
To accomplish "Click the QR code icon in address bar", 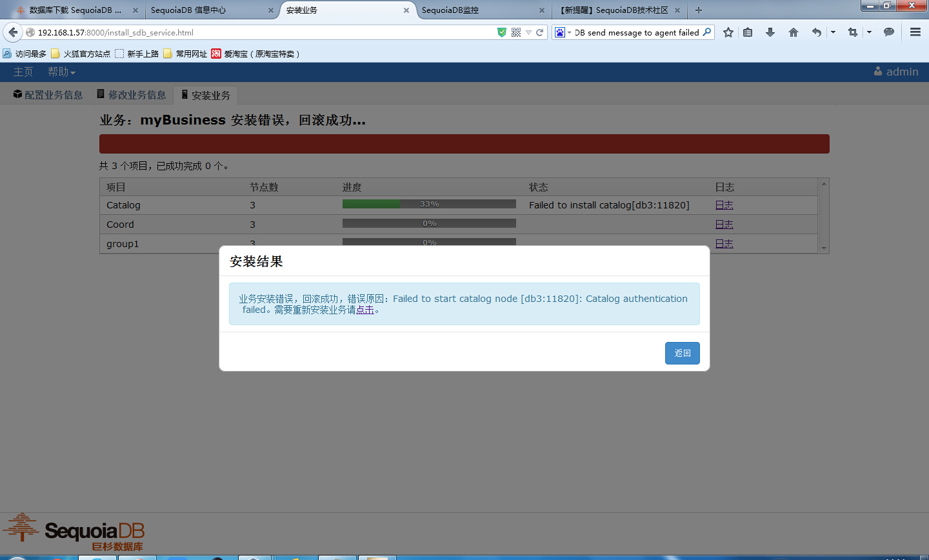I will [516, 32].
